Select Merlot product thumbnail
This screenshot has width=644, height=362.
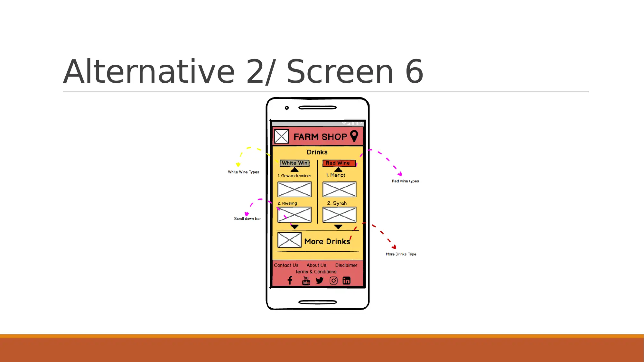tap(339, 189)
